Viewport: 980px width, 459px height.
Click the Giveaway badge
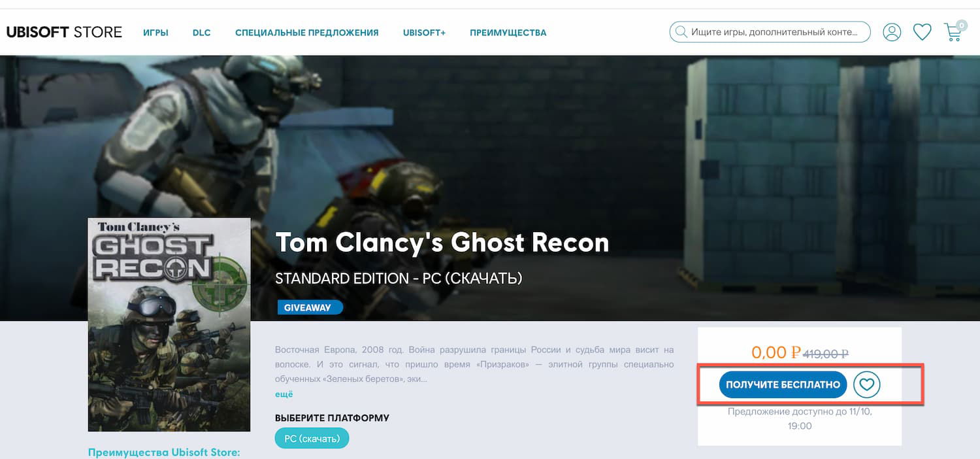tap(310, 307)
